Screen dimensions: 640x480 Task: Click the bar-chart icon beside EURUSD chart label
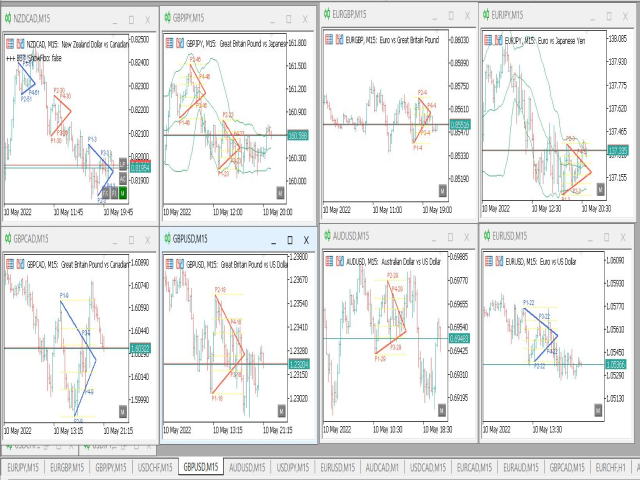coord(499,261)
